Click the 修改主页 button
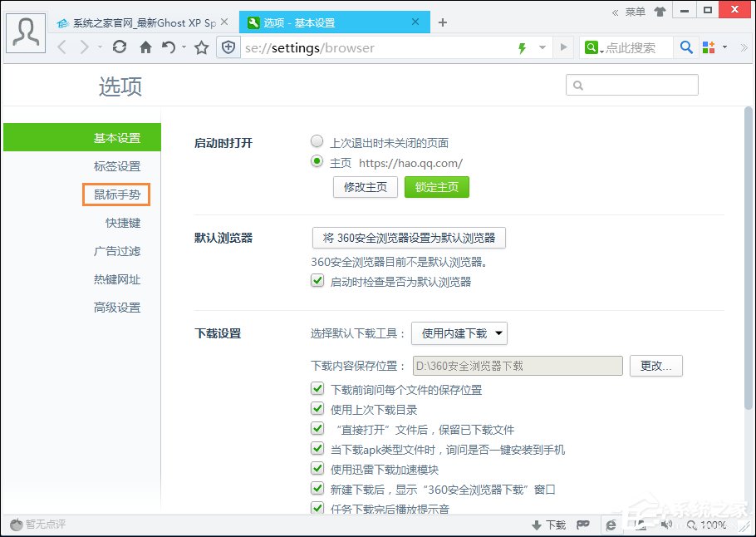The image size is (756, 537). (365, 187)
